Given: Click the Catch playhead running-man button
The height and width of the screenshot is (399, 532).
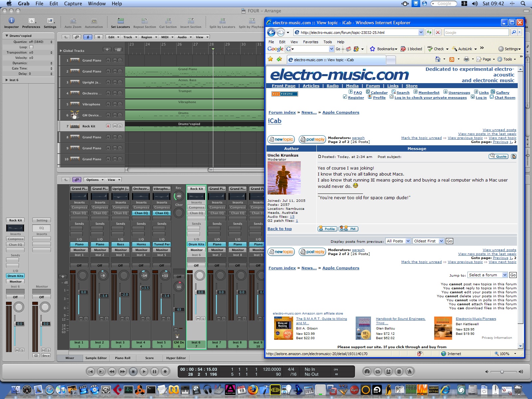Looking at the screenshot, I should (x=88, y=37).
